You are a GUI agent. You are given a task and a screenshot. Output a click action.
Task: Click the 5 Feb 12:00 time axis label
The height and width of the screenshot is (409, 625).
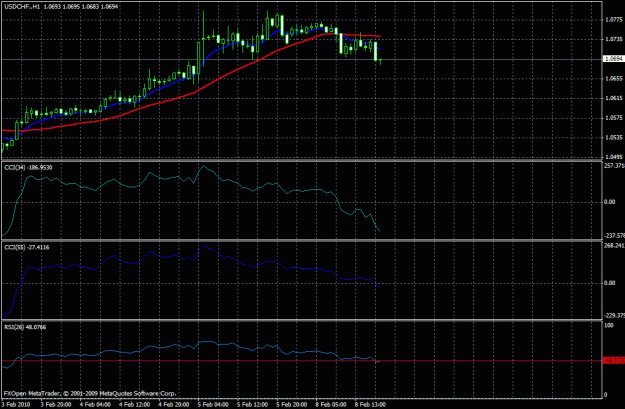pyautogui.click(x=252, y=405)
